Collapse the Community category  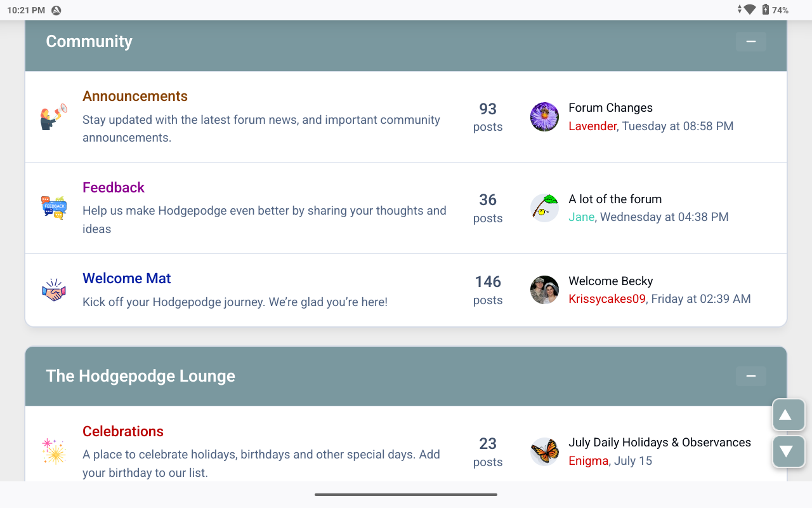751,42
